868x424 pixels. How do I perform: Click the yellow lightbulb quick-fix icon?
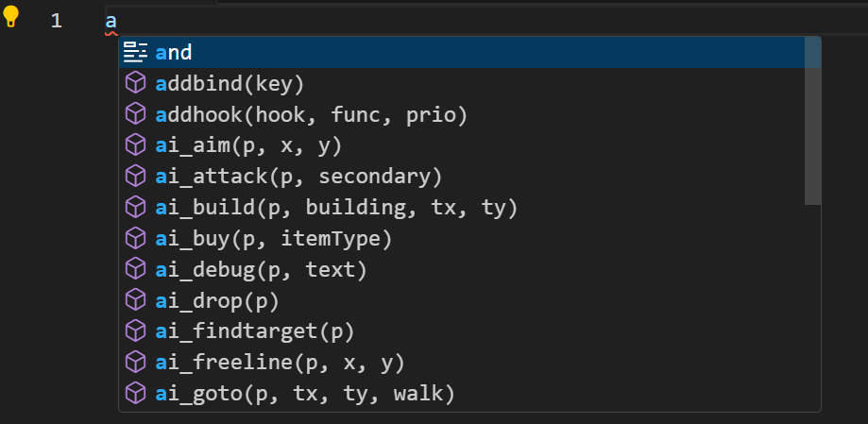[x=10, y=17]
